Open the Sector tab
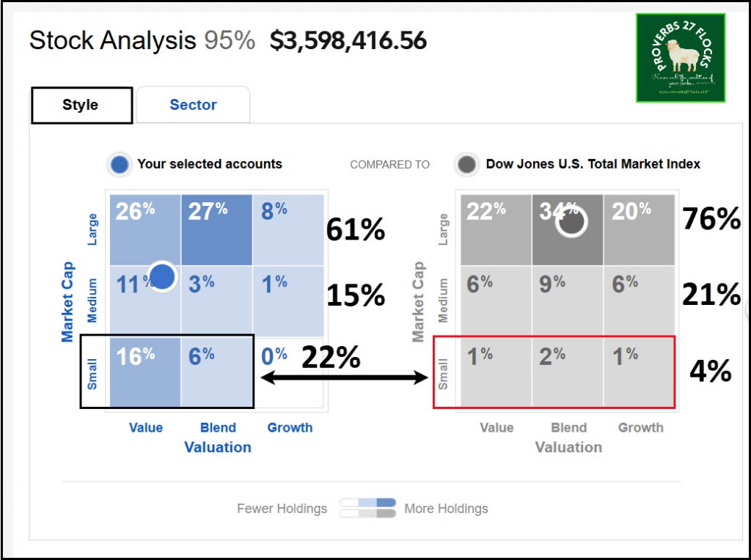This screenshot has height=560, width=751. pyautogui.click(x=193, y=106)
